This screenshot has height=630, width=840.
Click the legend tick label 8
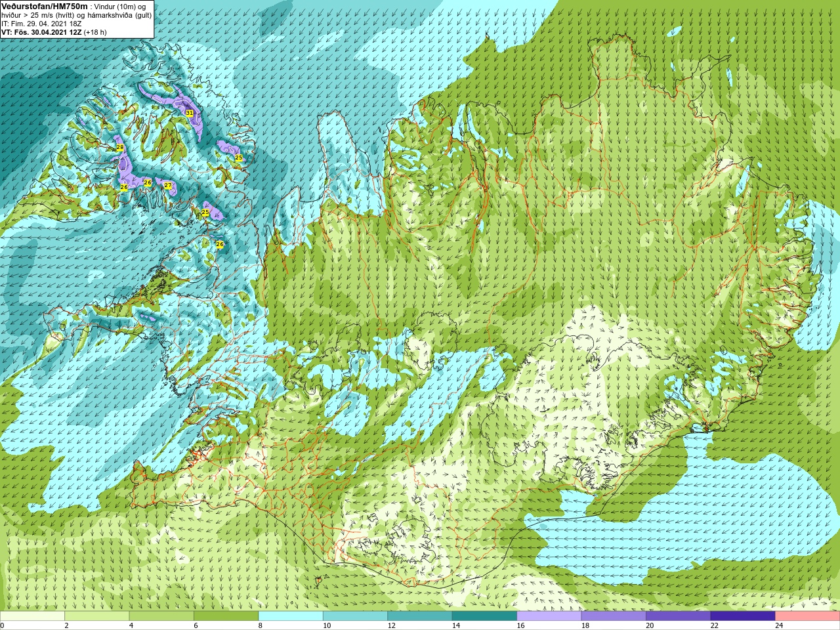point(261,625)
